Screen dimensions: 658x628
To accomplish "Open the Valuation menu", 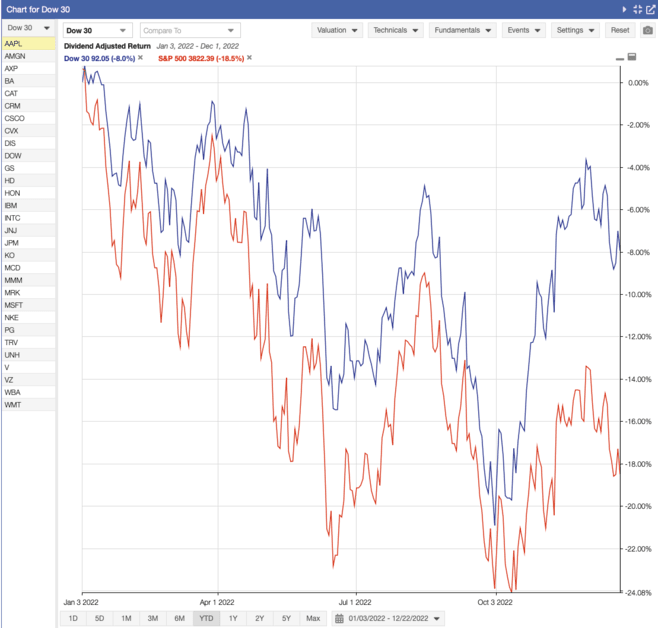I will click(337, 30).
